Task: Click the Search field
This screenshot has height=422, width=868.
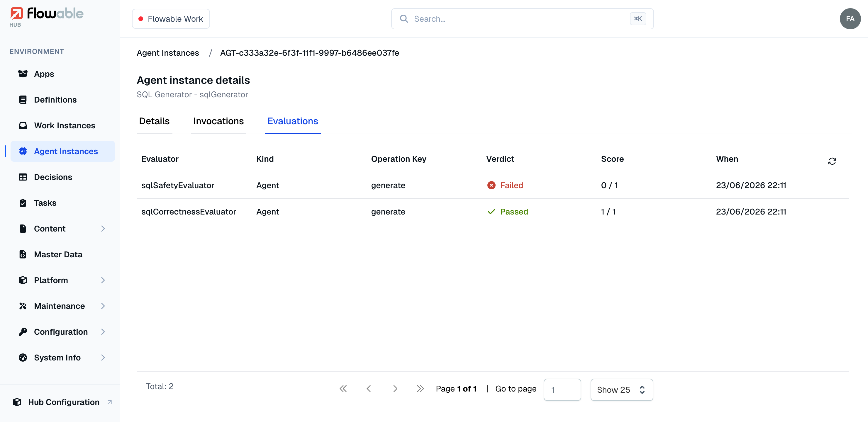Action: click(522, 19)
